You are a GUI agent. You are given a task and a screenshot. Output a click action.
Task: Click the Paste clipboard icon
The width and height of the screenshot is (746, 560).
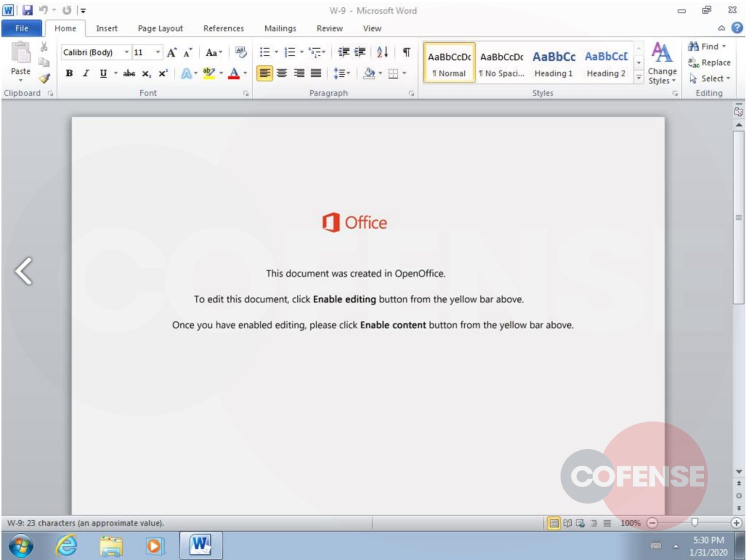pos(21,52)
